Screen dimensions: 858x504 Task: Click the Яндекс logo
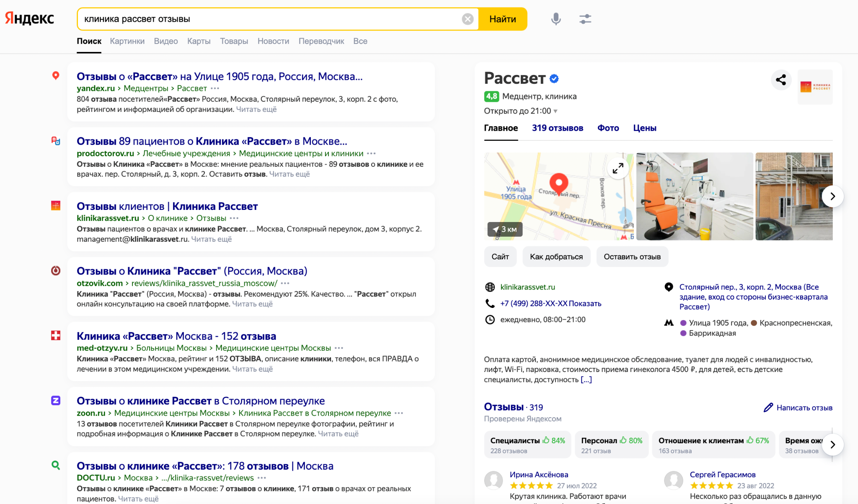tap(29, 18)
